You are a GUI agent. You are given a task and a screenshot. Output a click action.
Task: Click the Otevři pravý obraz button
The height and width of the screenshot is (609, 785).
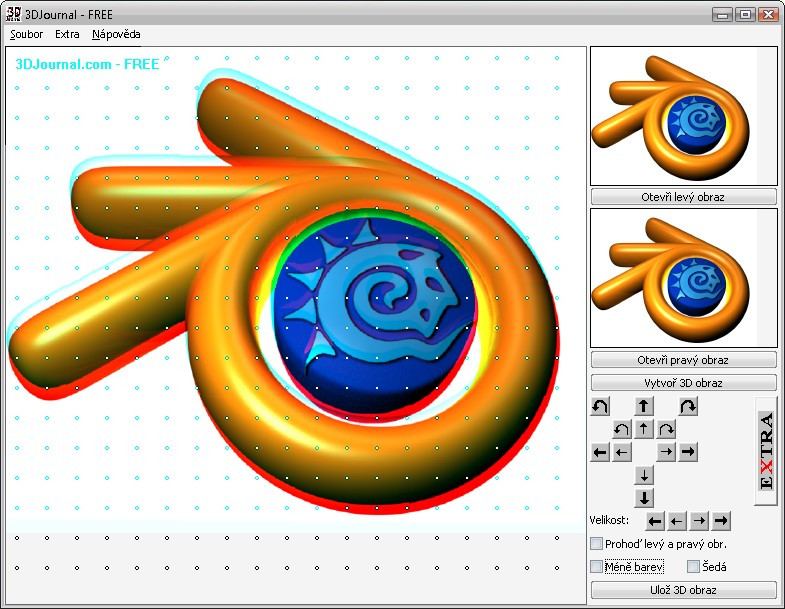pos(683,360)
